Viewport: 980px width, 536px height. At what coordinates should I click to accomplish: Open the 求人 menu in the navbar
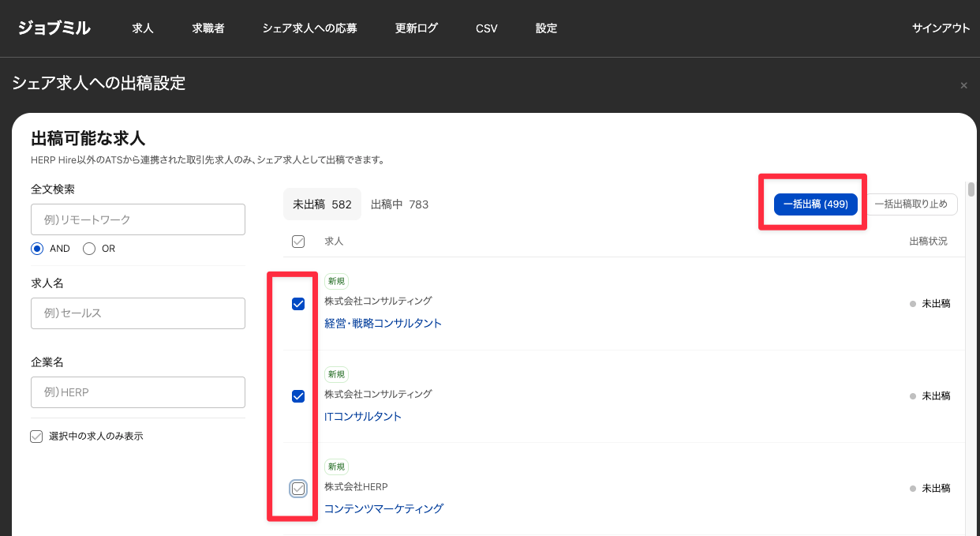click(143, 28)
